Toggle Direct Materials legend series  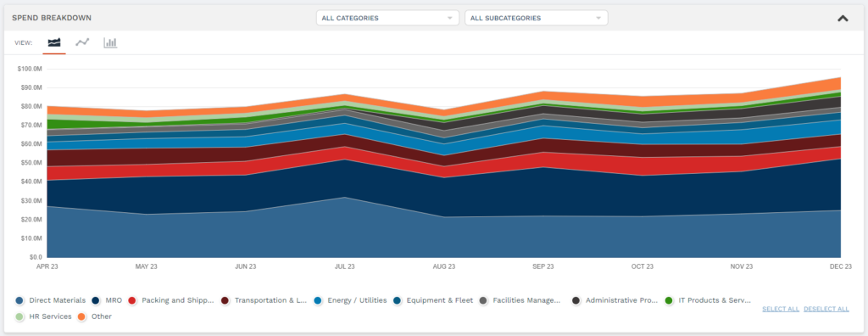pos(51,300)
